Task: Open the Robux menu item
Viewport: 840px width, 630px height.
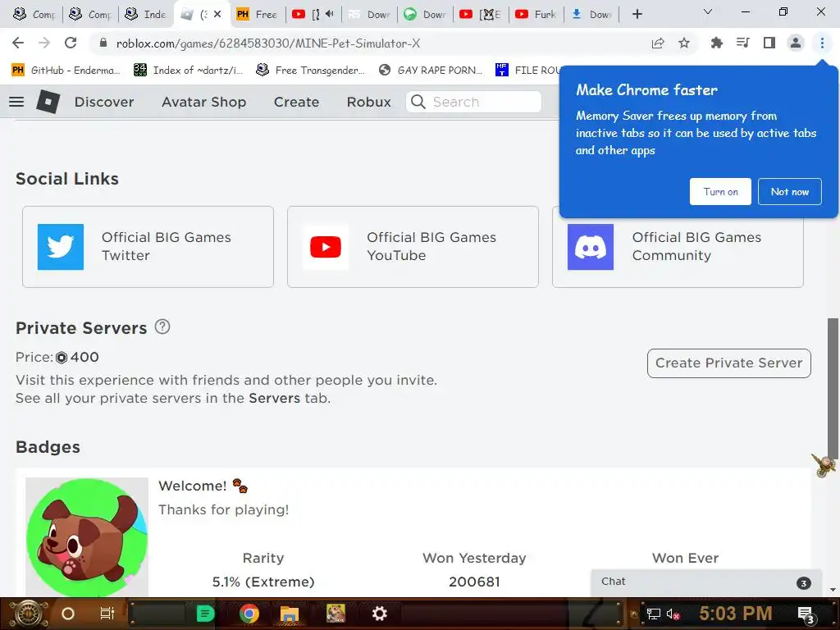Action: [368, 102]
